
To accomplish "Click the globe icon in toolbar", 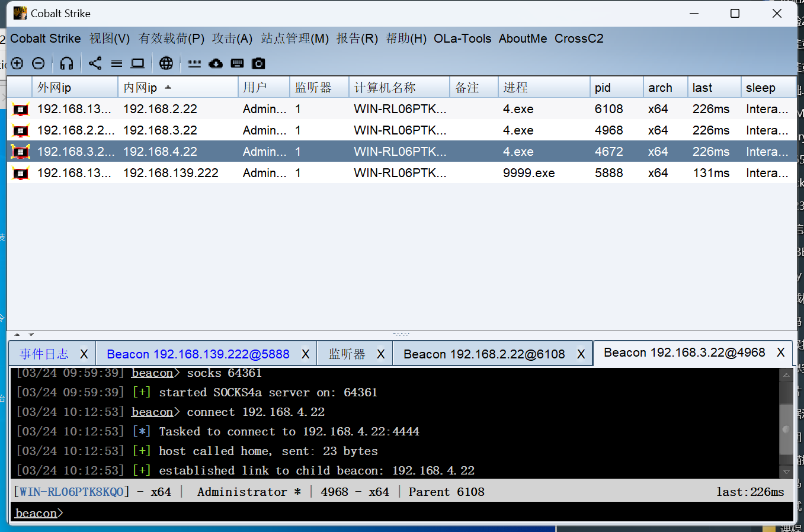I will click(166, 63).
